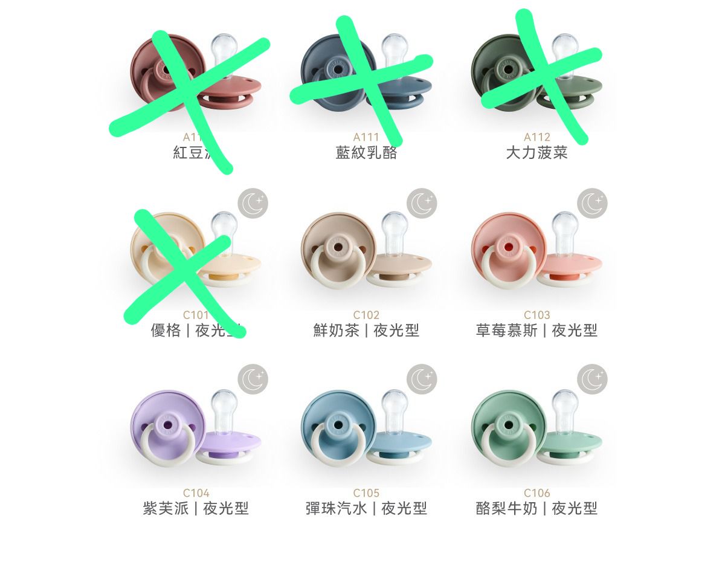Click the moon glow icon above C103 pacifier
725x588 pixels.
pos(592,204)
